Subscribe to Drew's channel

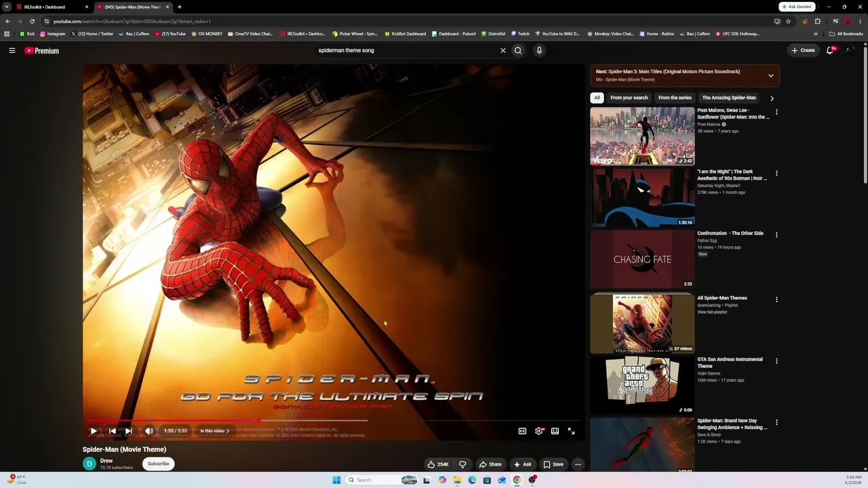[158, 464]
